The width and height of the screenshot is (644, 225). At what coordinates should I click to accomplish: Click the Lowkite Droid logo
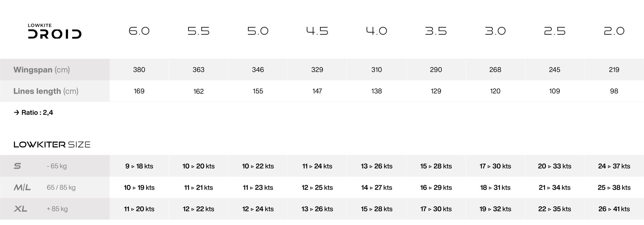pos(54,32)
